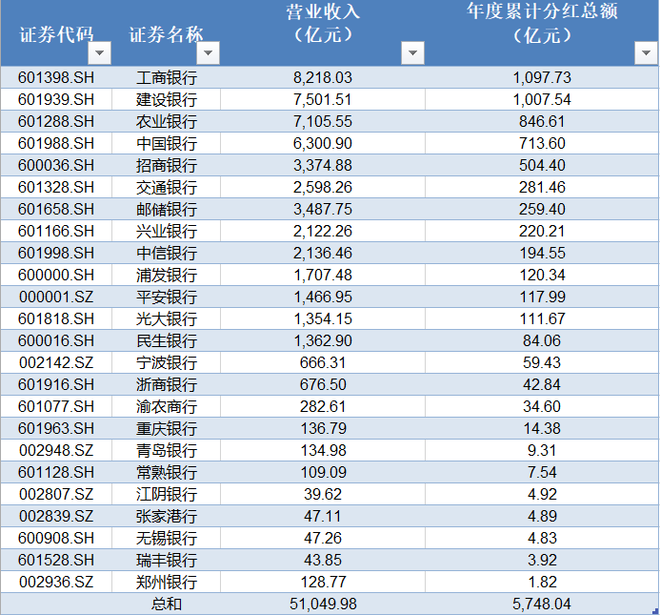
Task: Click the 平安银行 name cell
Action: click(166, 297)
